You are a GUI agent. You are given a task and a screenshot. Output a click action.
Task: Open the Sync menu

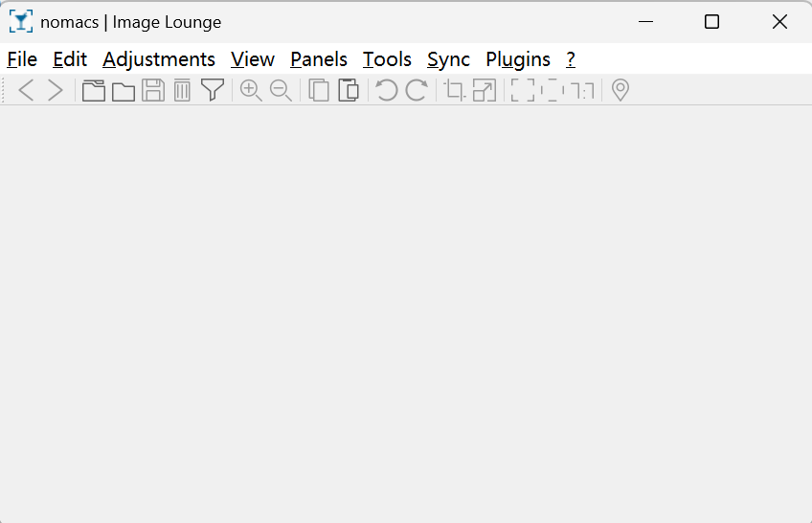[448, 59]
